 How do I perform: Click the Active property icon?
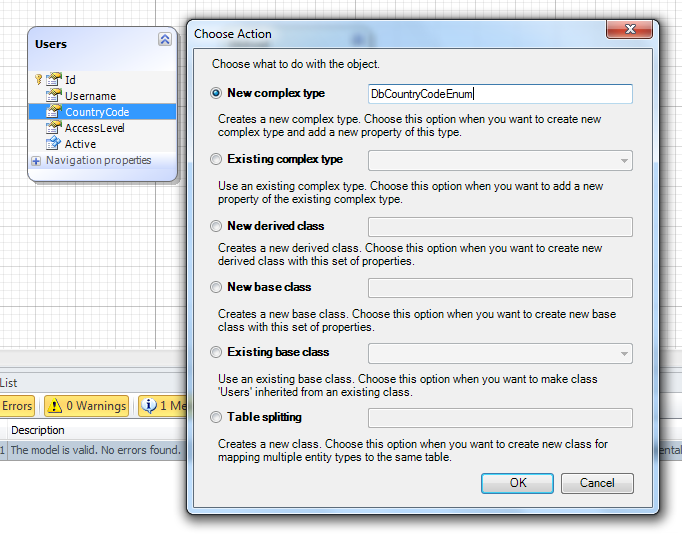point(54,144)
